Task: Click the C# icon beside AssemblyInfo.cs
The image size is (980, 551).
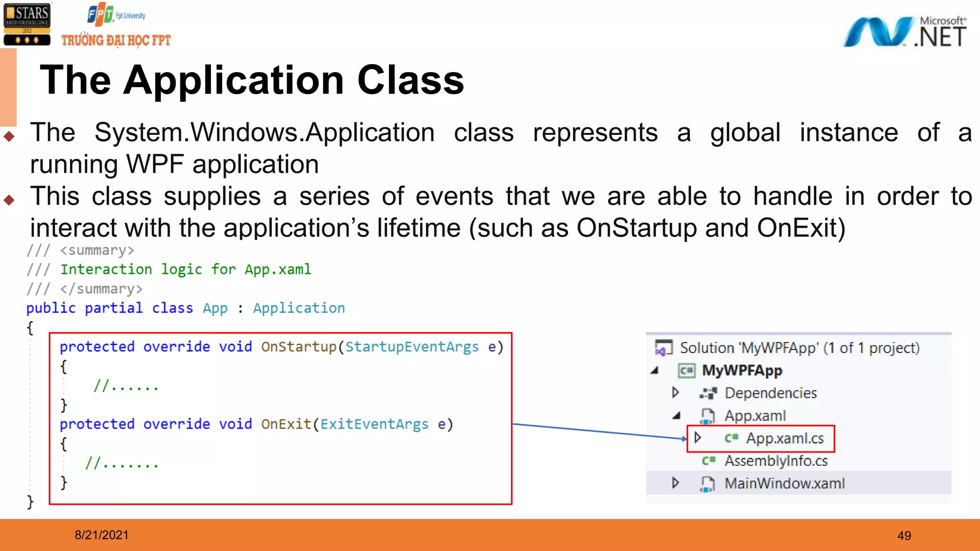Action: coord(708,461)
